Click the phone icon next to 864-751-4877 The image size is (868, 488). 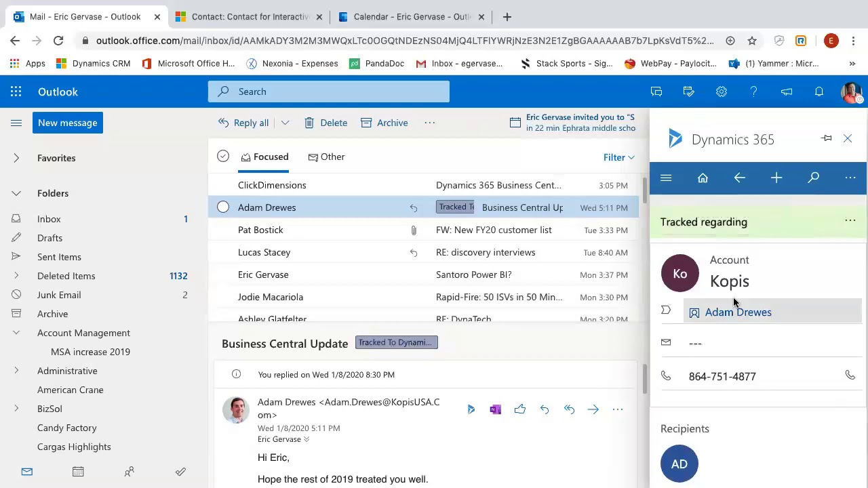tap(850, 375)
